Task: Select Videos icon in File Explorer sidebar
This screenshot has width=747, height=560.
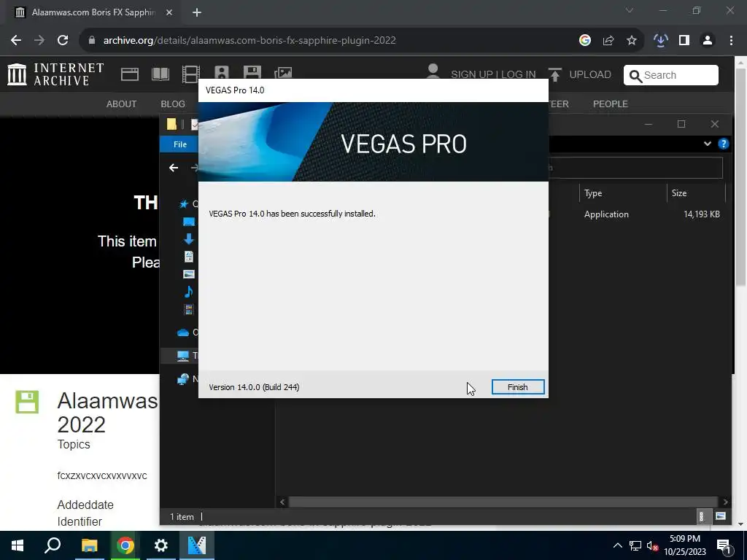Action: (x=189, y=309)
